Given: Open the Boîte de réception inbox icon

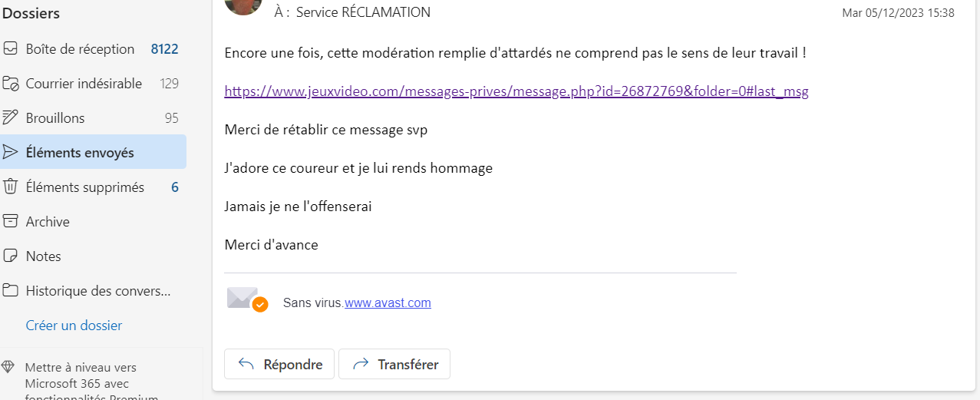Looking at the screenshot, I should coord(11,49).
